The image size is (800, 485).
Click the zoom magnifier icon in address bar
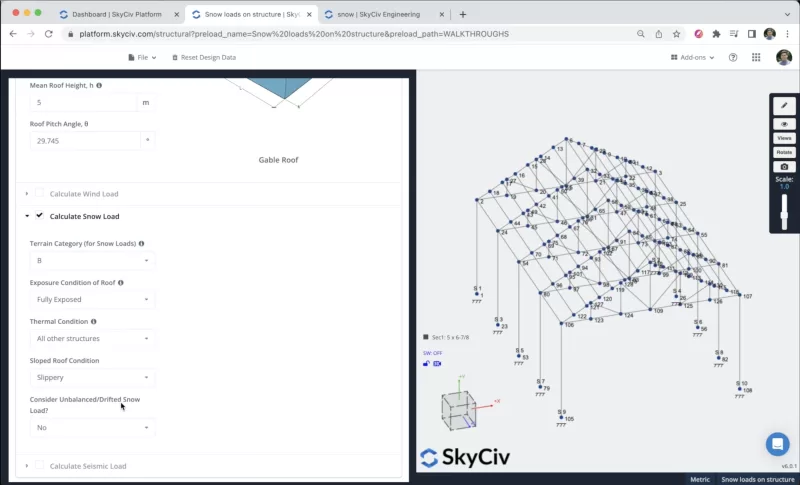pos(640,34)
